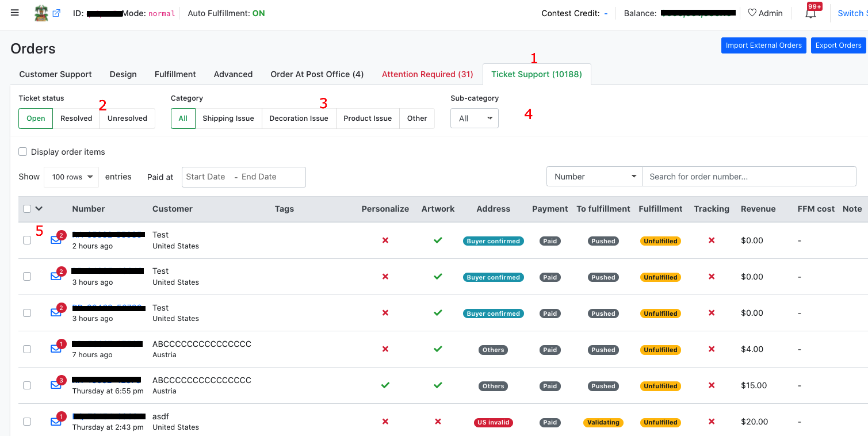
Task: Open the 100 rows entries dropdown
Action: click(x=71, y=177)
